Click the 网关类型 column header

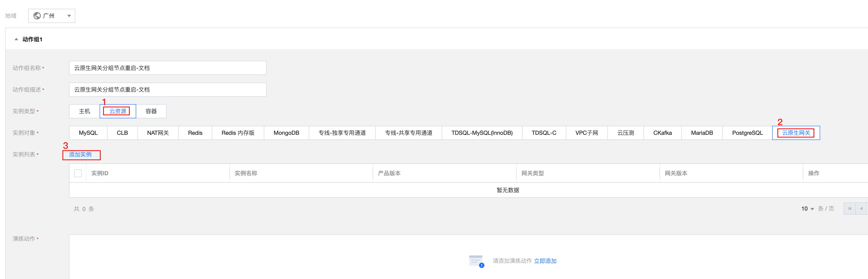pyautogui.click(x=532, y=173)
